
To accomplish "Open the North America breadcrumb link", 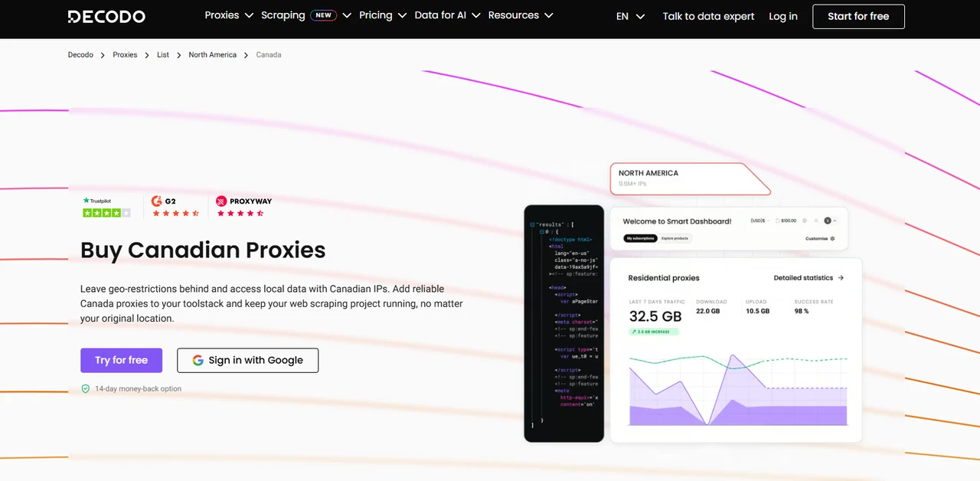I will pos(212,55).
